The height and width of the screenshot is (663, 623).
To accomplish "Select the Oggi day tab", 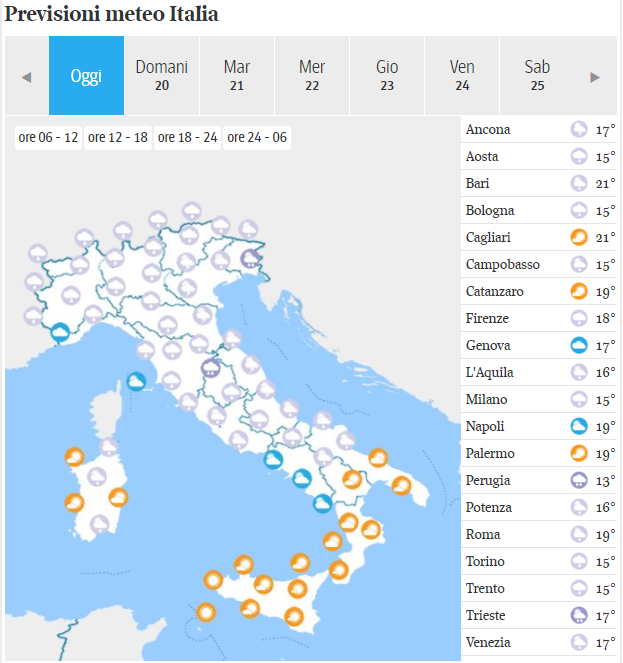I will (x=86, y=76).
